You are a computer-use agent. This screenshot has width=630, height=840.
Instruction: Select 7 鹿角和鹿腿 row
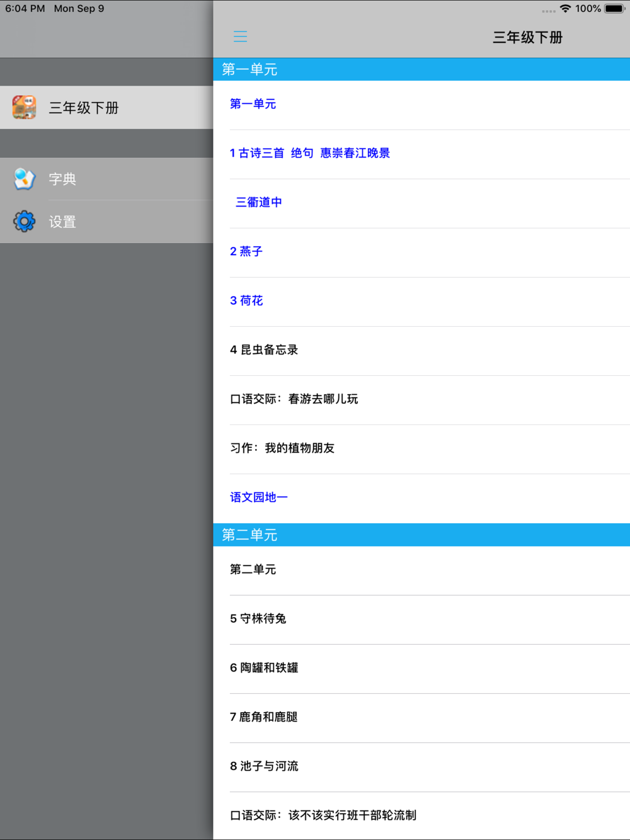421,717
